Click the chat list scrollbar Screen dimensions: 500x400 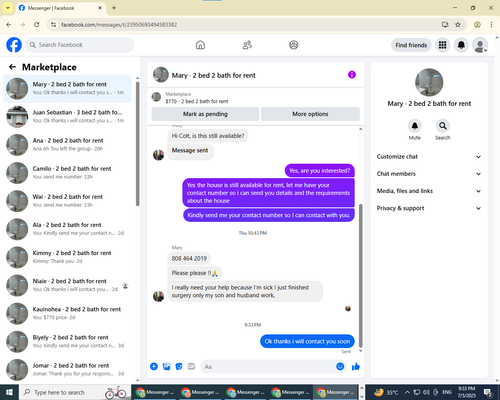click(138, 143)
